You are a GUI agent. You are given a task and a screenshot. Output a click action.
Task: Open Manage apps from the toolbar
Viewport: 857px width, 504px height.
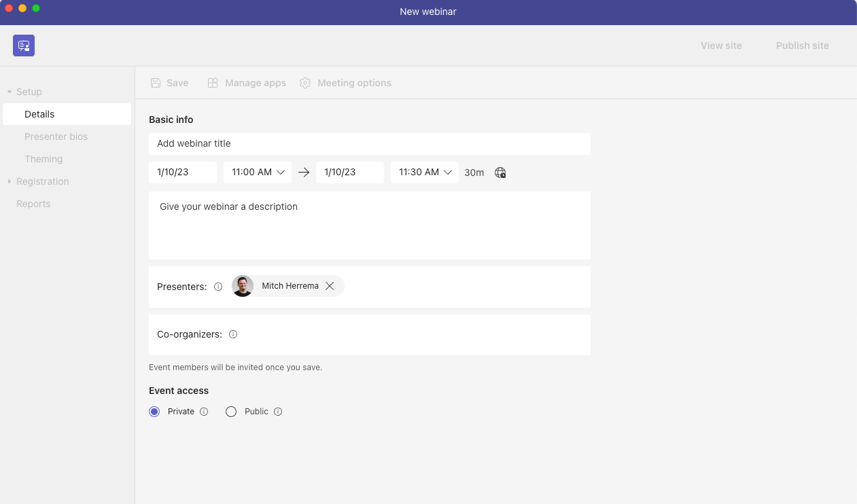247,83
